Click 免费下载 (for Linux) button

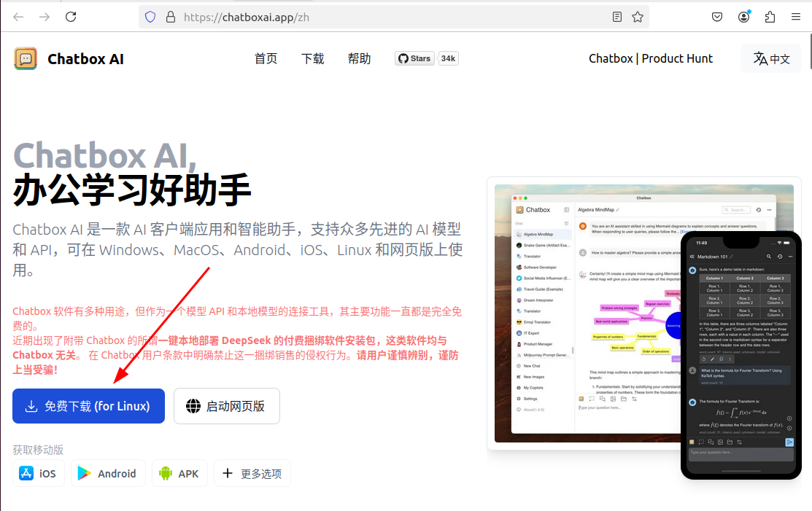click(x=88, y=406)
